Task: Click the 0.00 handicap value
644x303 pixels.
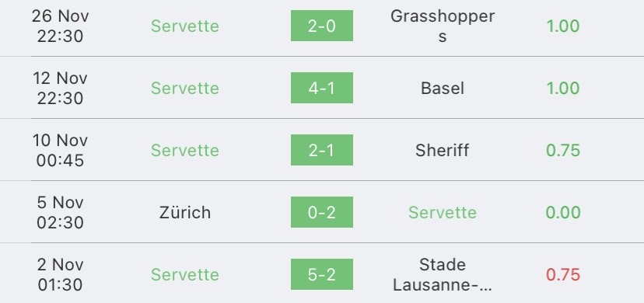Action: (x=562, y=212)
